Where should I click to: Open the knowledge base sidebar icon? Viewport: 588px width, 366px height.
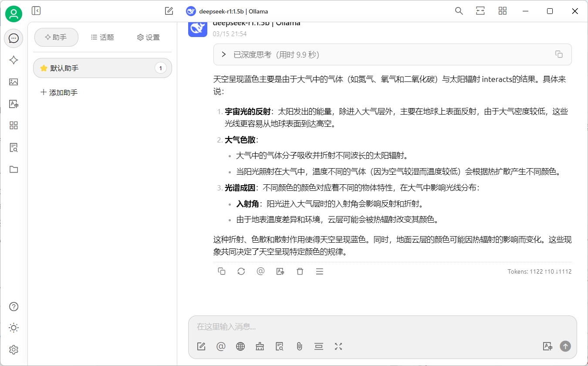tap(14, 147)
